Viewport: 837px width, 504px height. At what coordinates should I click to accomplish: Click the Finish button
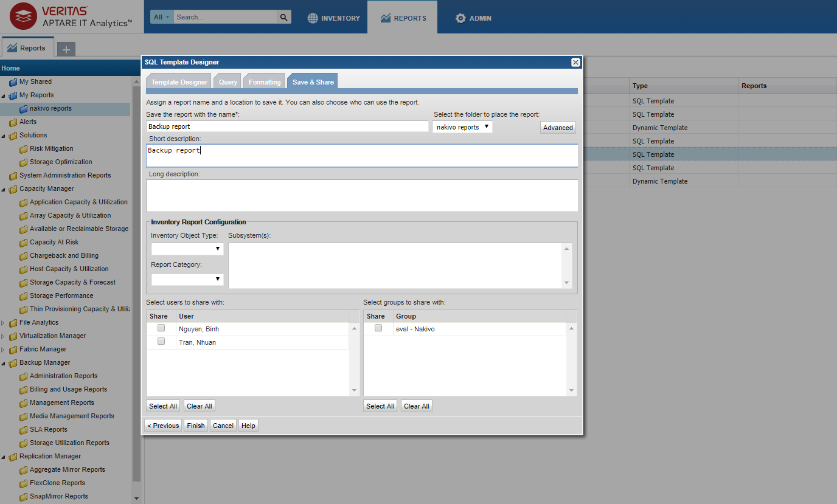(196, 426)
